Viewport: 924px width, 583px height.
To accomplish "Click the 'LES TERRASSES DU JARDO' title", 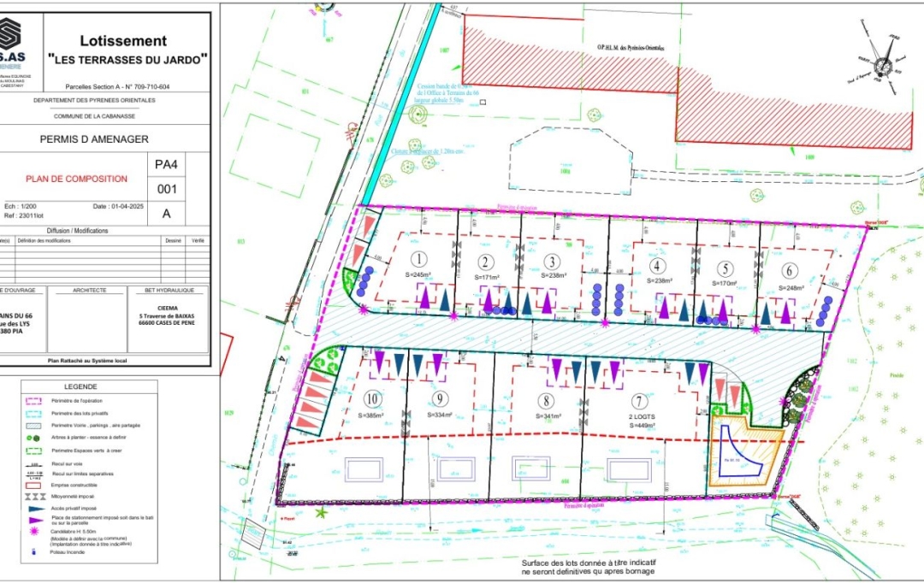I will click(x=127, y=59).
